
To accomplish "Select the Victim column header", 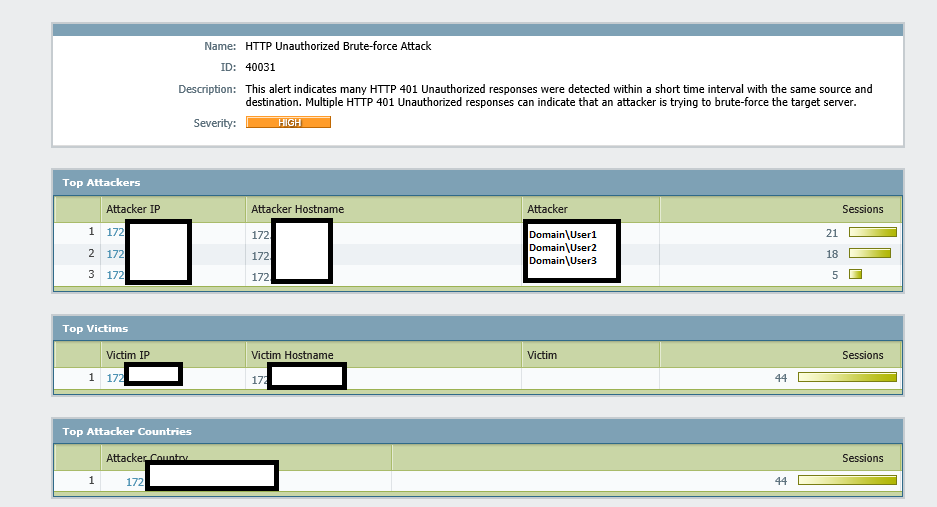I will (542, 355).
